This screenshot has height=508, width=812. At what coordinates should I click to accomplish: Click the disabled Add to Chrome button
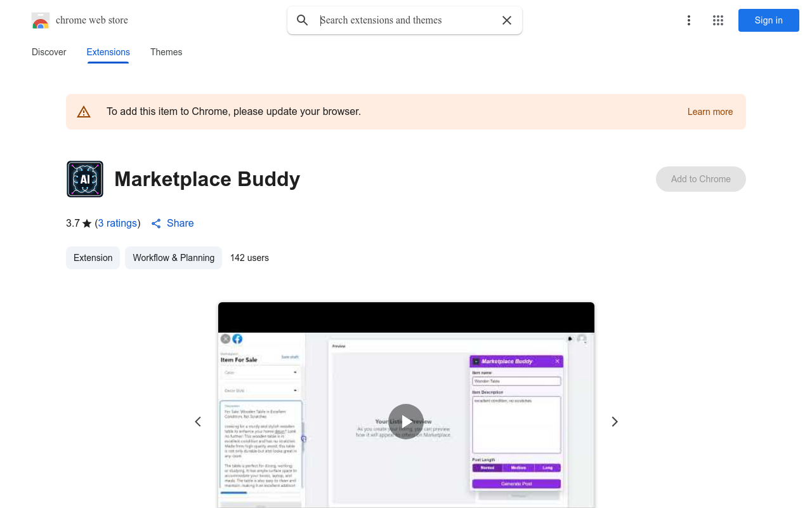701,179
